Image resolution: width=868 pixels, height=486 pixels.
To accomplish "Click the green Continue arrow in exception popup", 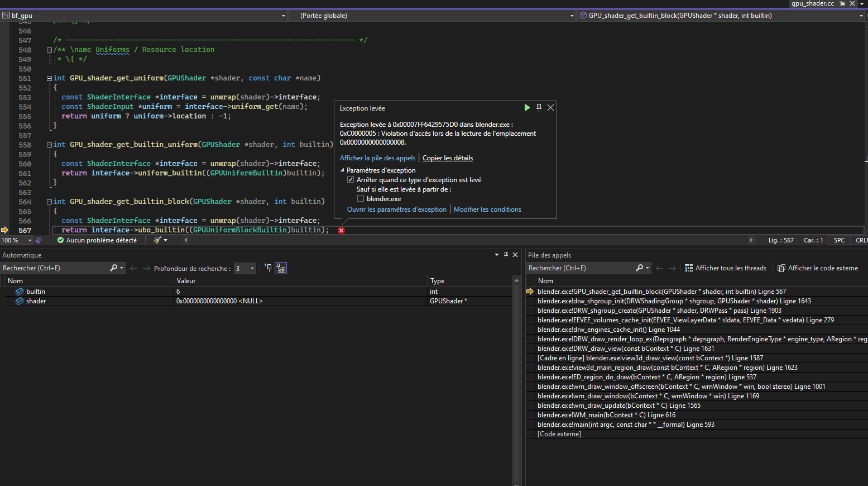I will 527,108.
